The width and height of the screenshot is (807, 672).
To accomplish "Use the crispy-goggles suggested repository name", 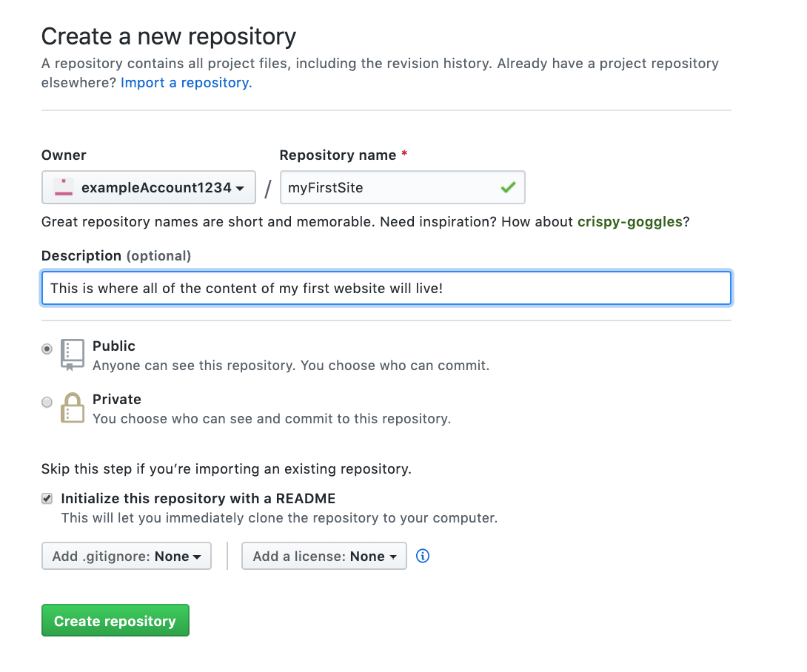I will point(630,221).
